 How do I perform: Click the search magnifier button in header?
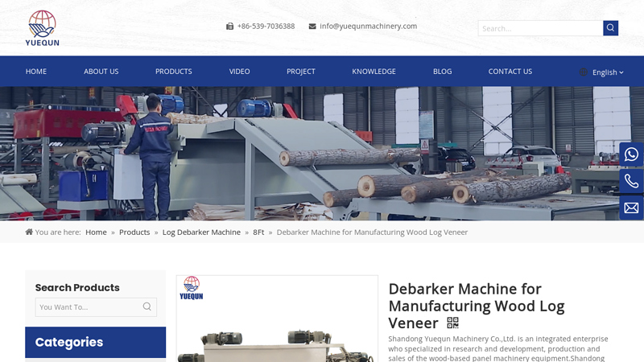(x=610, y=28)
